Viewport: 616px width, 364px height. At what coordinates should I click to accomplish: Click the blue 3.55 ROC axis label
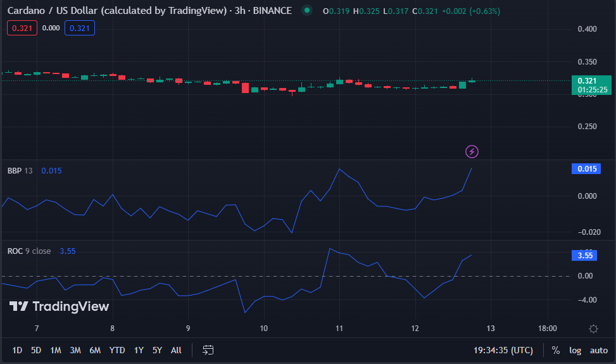click(x=584, y=255)
